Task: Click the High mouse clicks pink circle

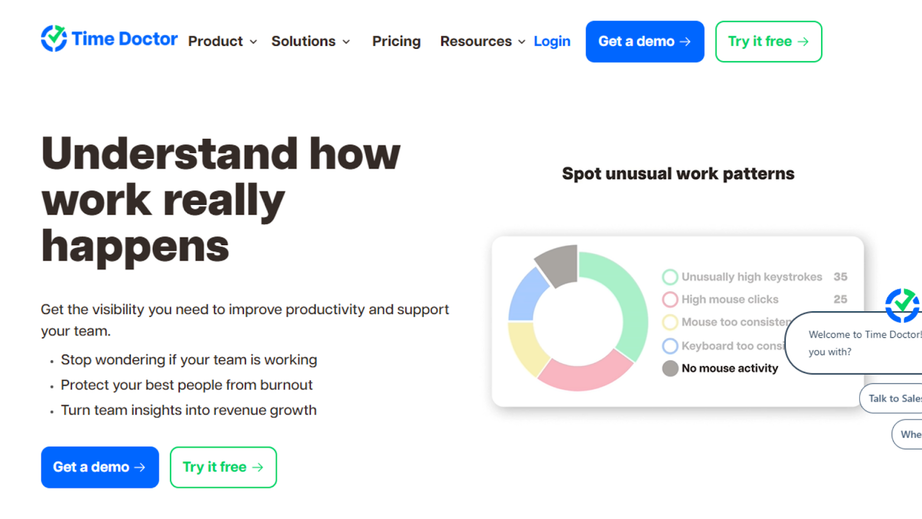Action: pyautogui.click(x=670, y=300)
